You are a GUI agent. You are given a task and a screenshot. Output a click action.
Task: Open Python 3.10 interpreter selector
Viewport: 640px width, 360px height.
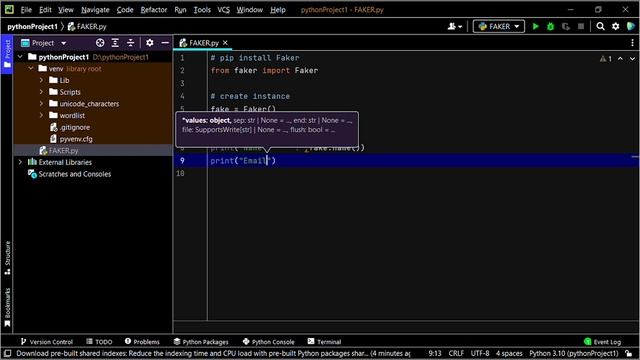(x=574, y=353)
